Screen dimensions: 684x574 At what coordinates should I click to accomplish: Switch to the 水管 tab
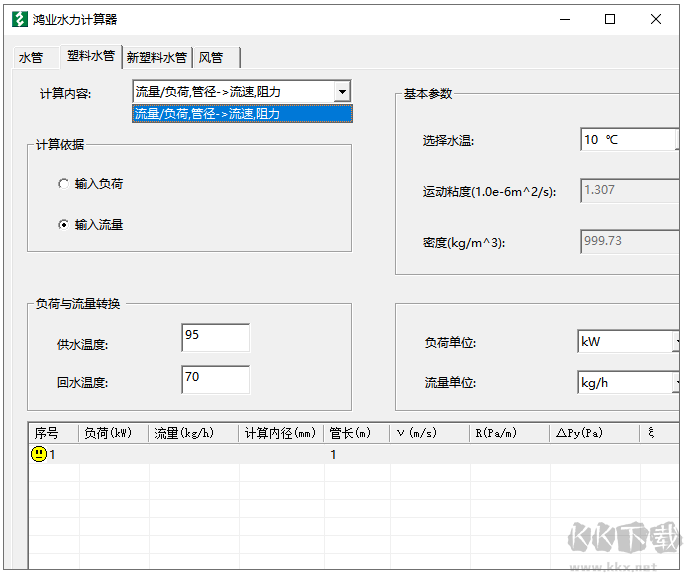click(31, 58)
